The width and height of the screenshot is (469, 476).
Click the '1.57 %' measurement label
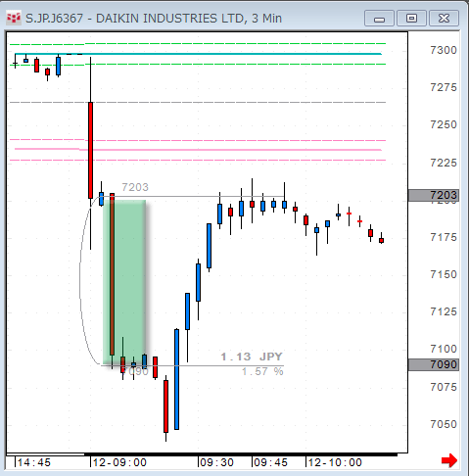coord(262,371)
